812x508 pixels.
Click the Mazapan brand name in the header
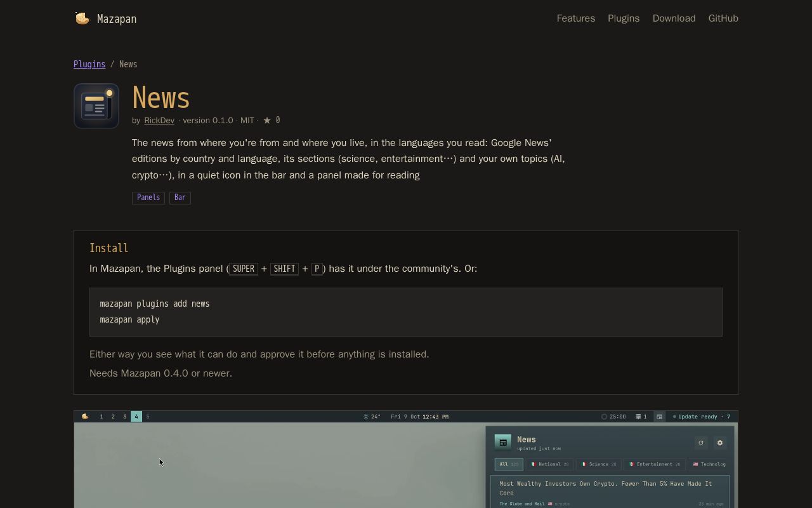pyautogui.click(x=117, y=19)
